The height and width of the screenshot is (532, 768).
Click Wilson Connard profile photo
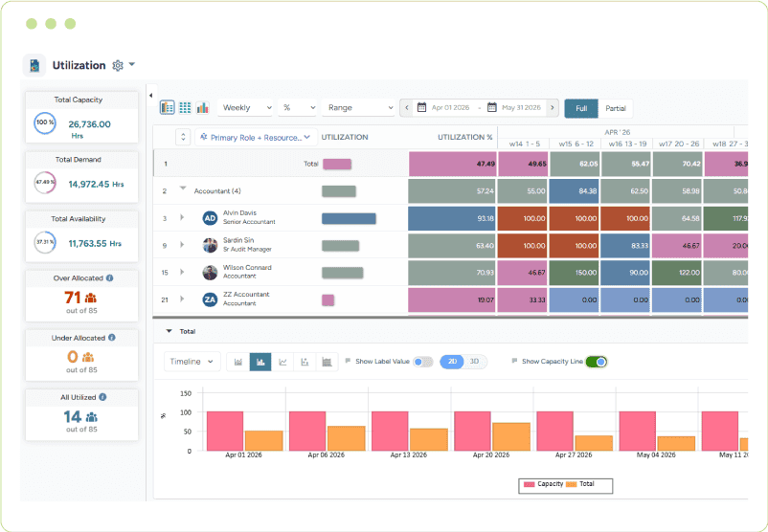click(x=210, y=273)
